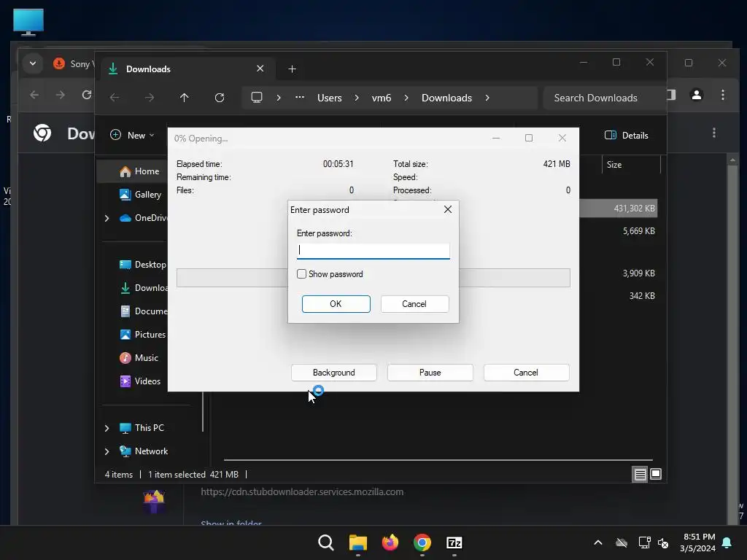Toggle the Details pane
Viewport: 747px width, 560px height.
pyautogui.click(x=627, y=135)
